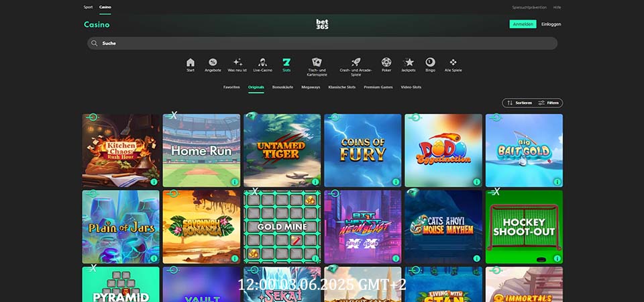Launch the Dodo Eggstinction game
Image resolution: width=644 pixels, height=302 pixels.
tap(443, 150)
